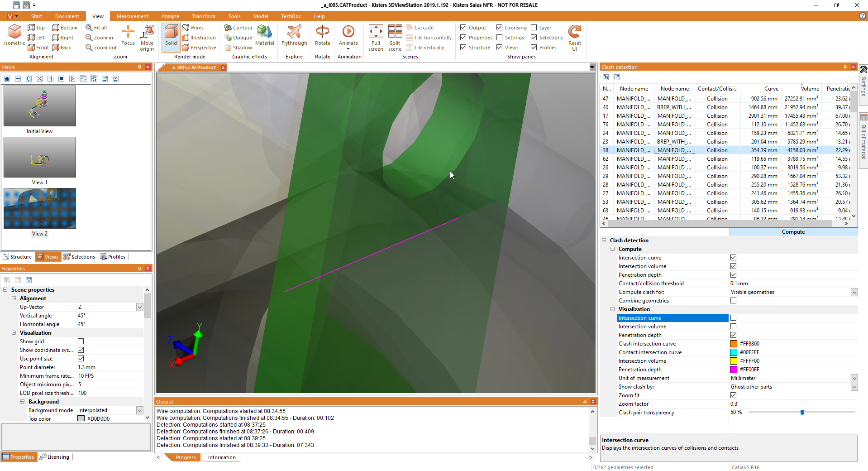The image size is (868, 471).
Task: Enable Visualization Intersection curve checkbox
Action: click(x=733, y=318)
